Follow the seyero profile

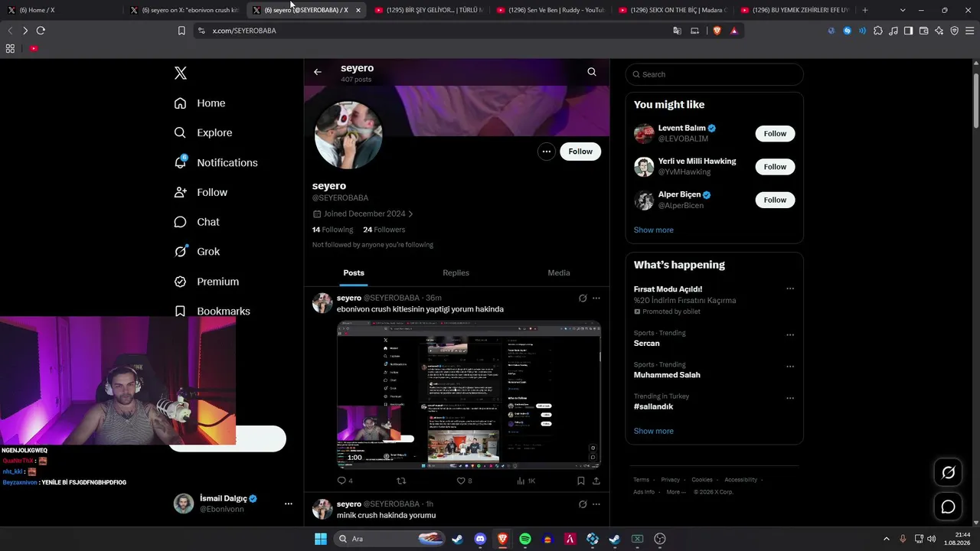click(x=580, y=152)
